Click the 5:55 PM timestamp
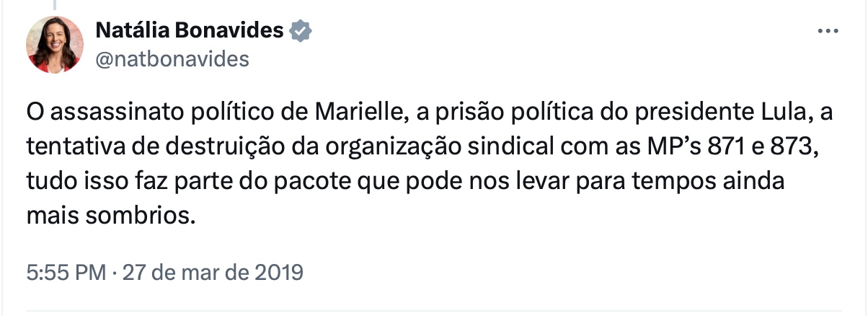The image size is (868, 316). point(66,273)
